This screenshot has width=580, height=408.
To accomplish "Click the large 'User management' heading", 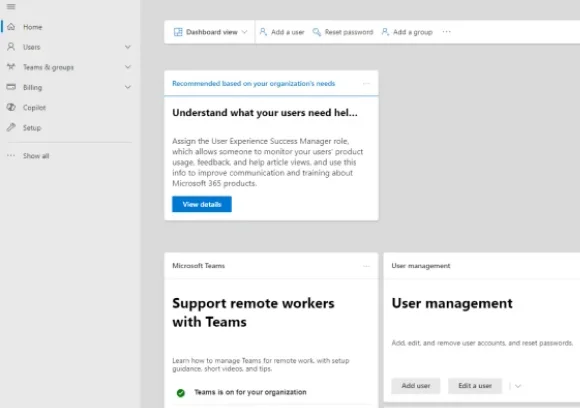I will 452,303.
